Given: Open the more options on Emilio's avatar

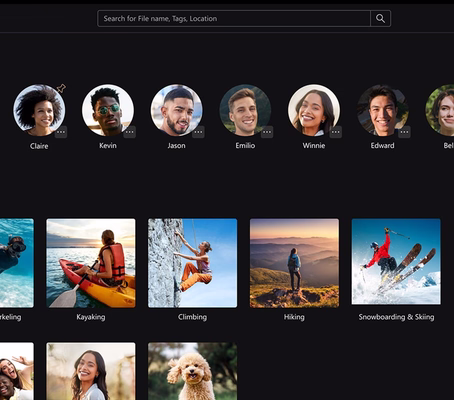Looking at the screenshot, I should (267, 132).
